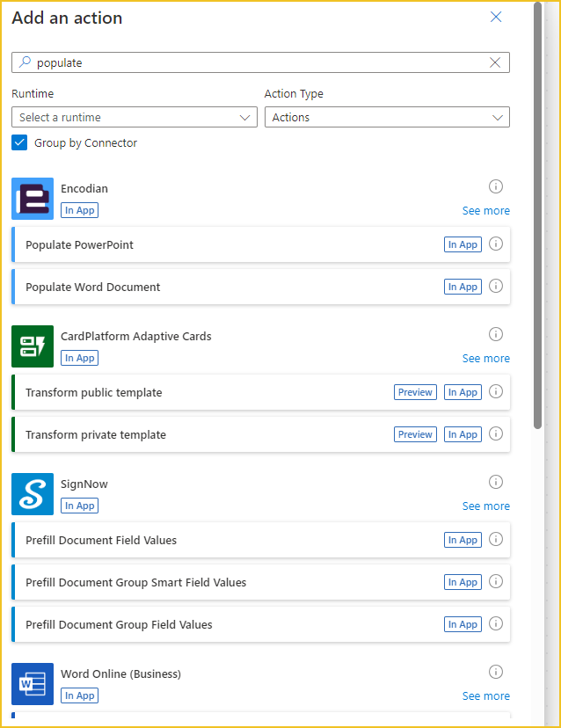See more CardPlatform Adaptive Cards actions
Screen dimensions: 561x728
[x=485, y=359]
